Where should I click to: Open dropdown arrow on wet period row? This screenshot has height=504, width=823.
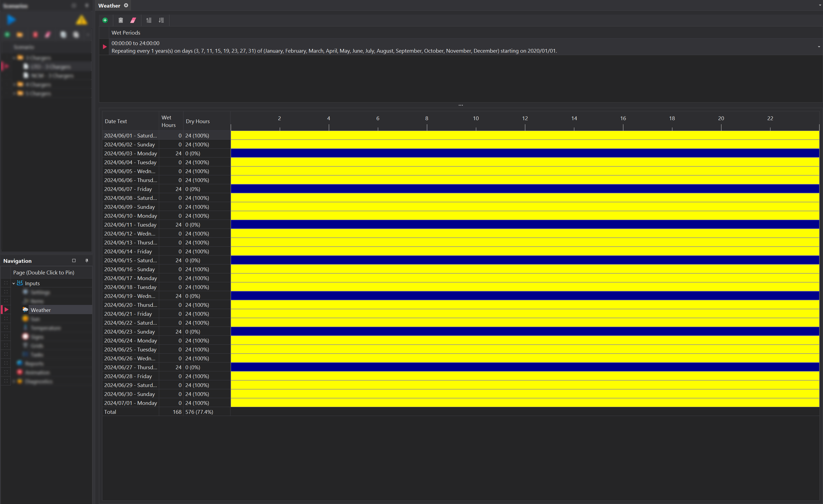coord(818,47)
